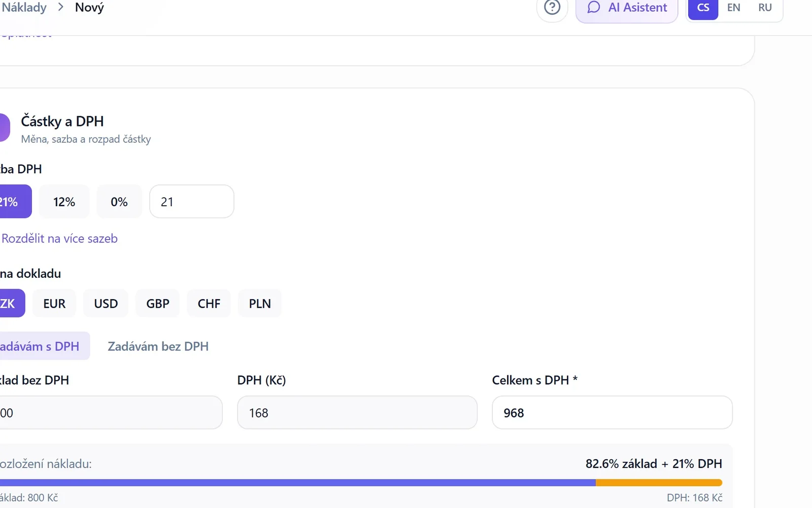Click the Nový breadcrumb text
Screen dimensions: 812x508
(x=89, y=8)
